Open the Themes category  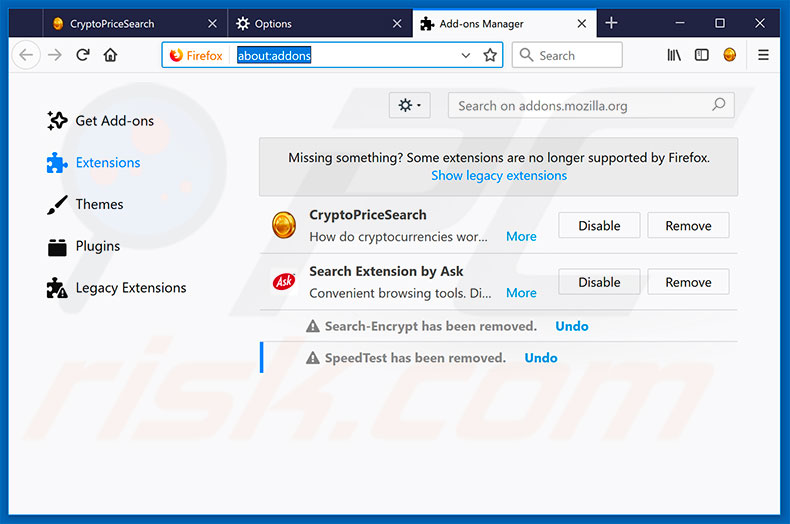(85, 205)
